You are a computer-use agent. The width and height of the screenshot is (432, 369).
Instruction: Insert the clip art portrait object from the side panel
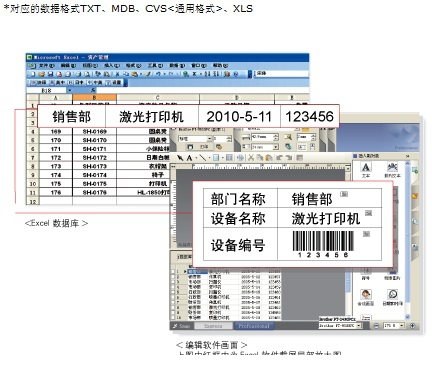(x=365, y=297)
